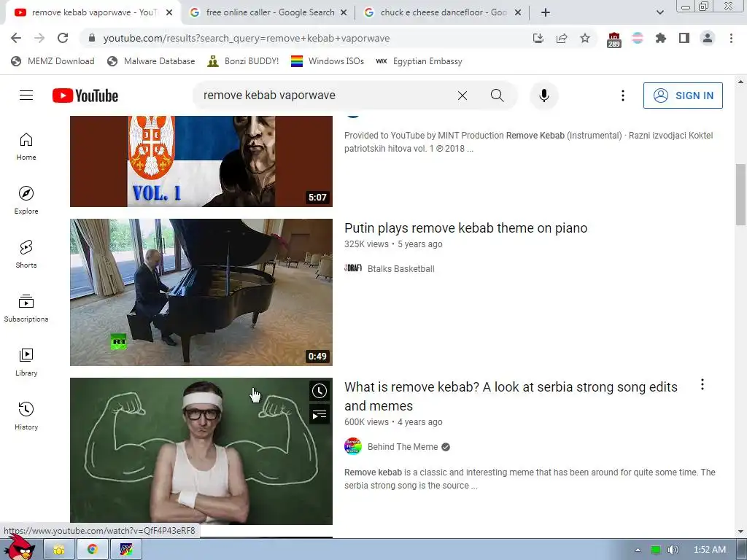Switch to free online caller tab
Image resolution: width=747 pixels, height=560 pixels.
tap(268, 13)
